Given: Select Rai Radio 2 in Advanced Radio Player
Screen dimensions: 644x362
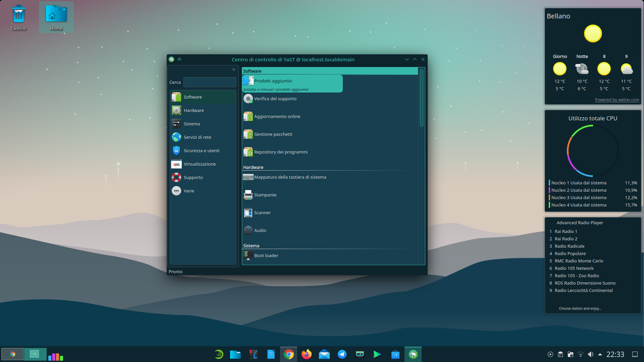Looking at the screenshot, I should (x=566, y=238).
